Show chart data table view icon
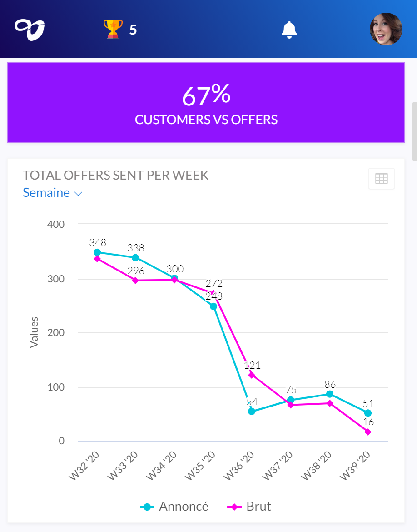The width and height of the screenshot is (417, 532). pos(381,179)
